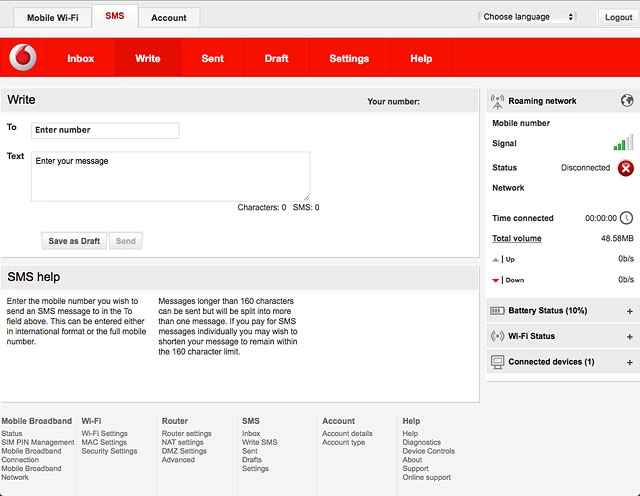Open the Total volume link
Viewport: 640px width, 496px height.
click(516, 239)
